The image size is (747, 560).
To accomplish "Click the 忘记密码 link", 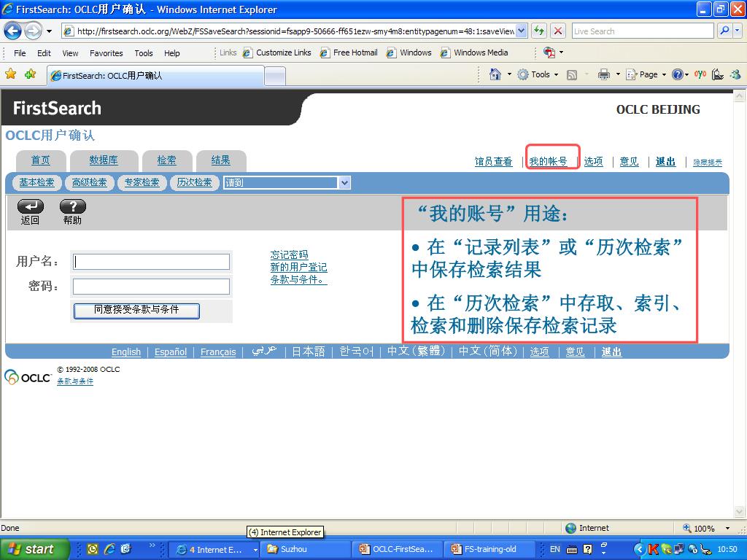I will tap(289, 254).
